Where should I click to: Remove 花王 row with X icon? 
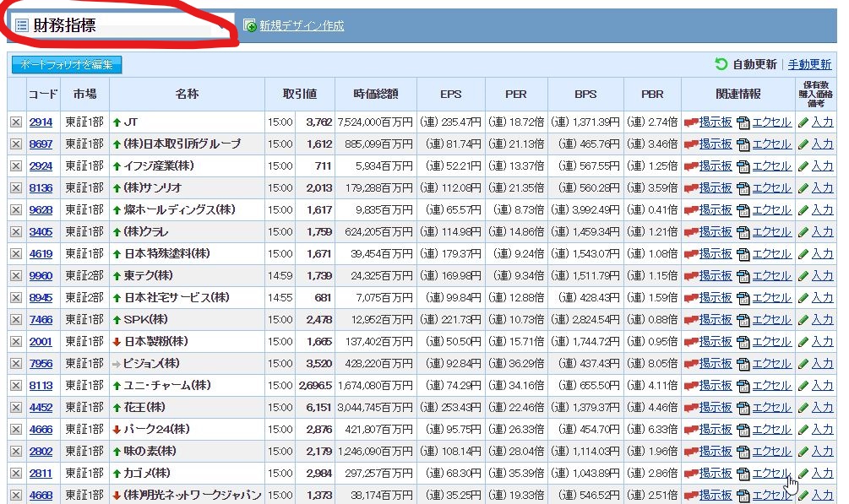click(16, 407)
